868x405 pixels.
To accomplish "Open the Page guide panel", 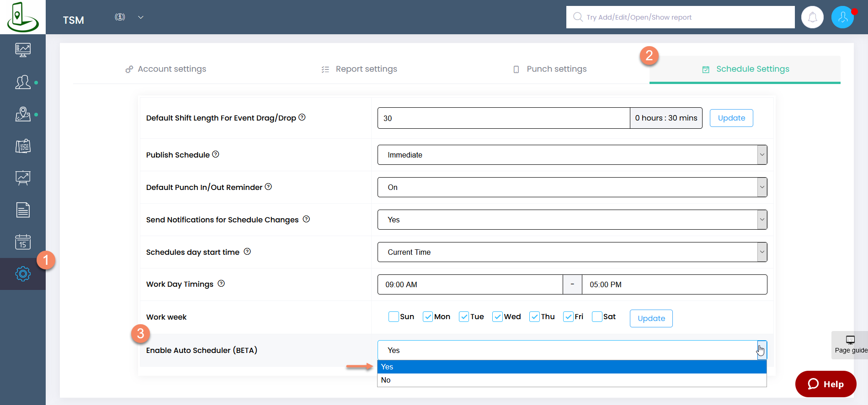I will (850, 345).
